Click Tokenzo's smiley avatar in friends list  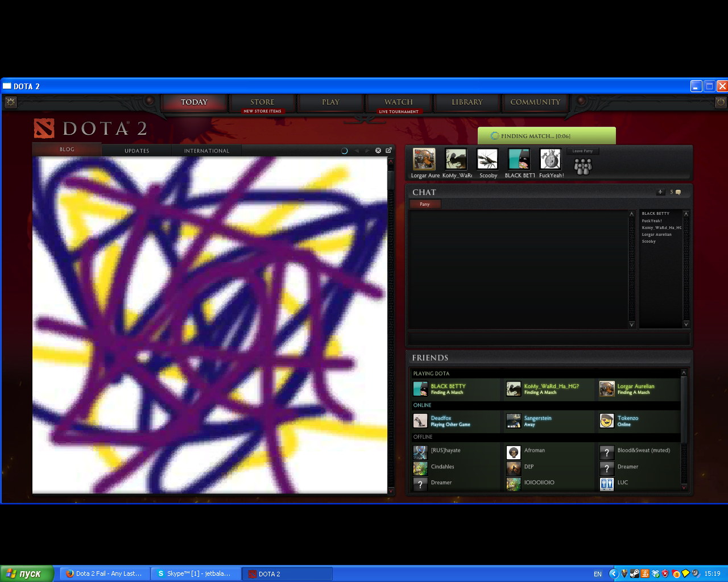pos(607,421)
